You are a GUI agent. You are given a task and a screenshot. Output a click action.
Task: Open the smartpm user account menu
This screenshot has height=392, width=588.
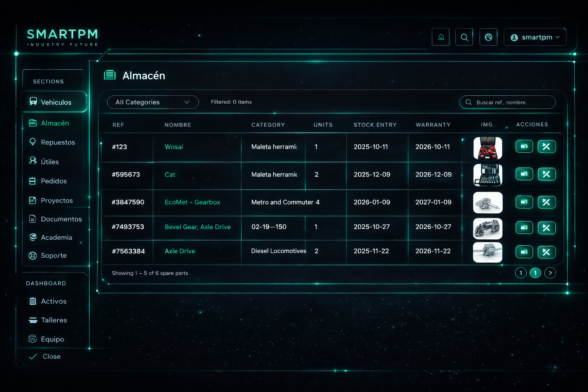(x=535, y=37)
